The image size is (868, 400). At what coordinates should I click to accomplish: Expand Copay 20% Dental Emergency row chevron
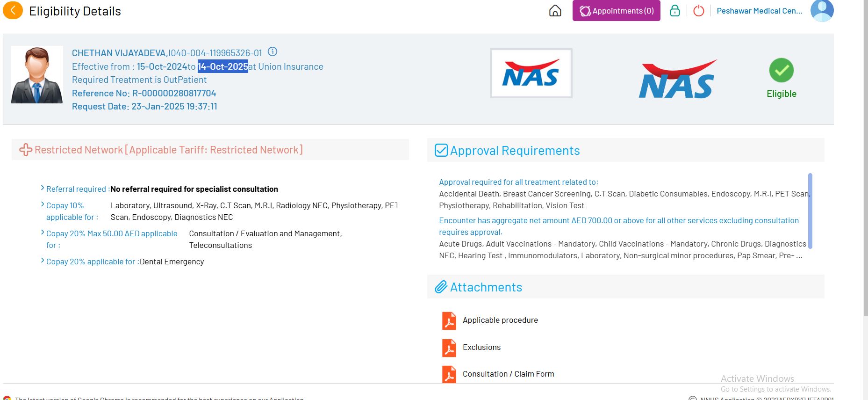[x=43, y=261]
